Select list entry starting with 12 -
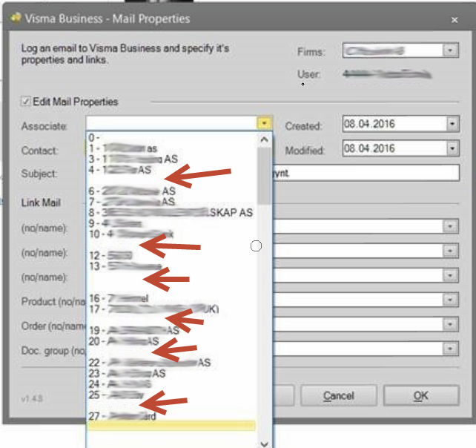The width and height of the screenshot is (476, 448). [172, 255]
